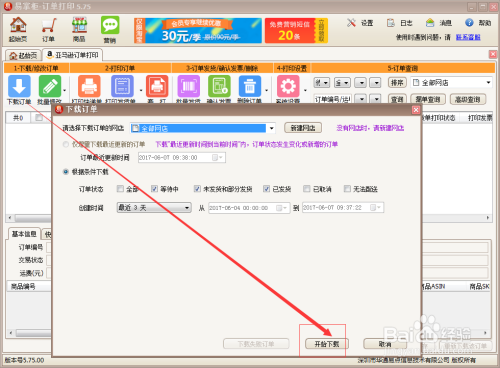Select the 基本信息 tab in lower panel

[x=24, y=234]
